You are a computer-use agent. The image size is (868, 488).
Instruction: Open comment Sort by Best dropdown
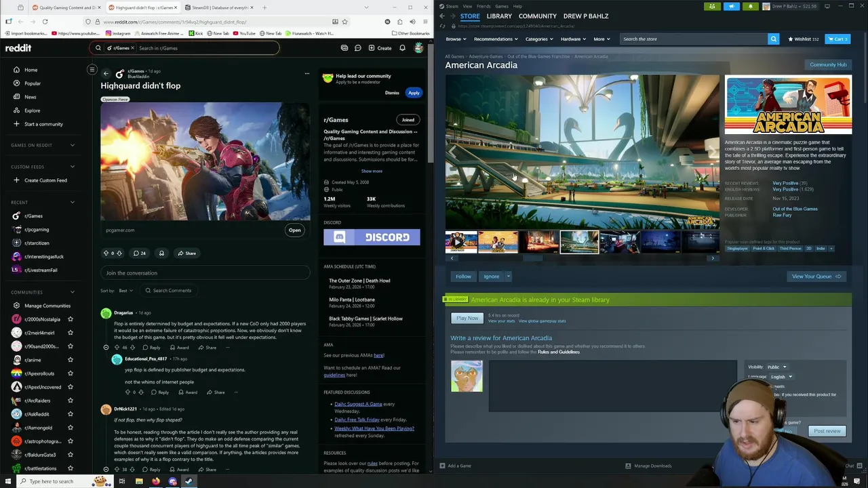pyautogui.click(x=125, y=291)
